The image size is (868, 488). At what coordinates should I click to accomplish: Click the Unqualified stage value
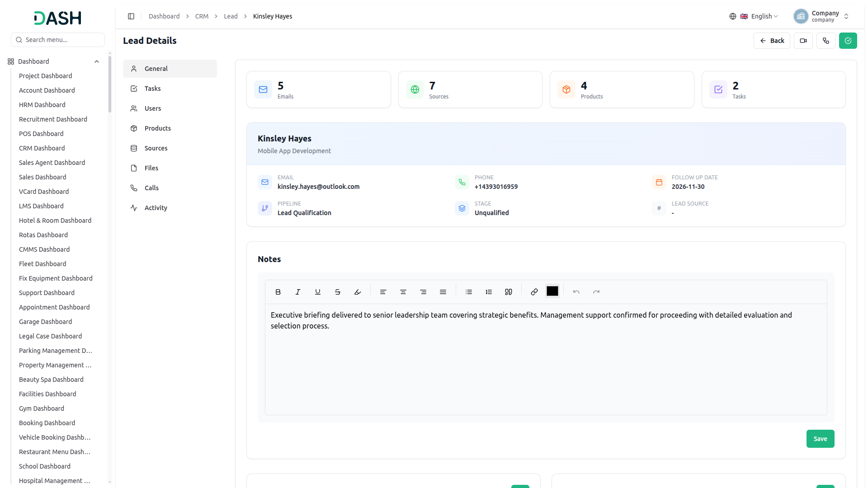(x=492, y=213)
